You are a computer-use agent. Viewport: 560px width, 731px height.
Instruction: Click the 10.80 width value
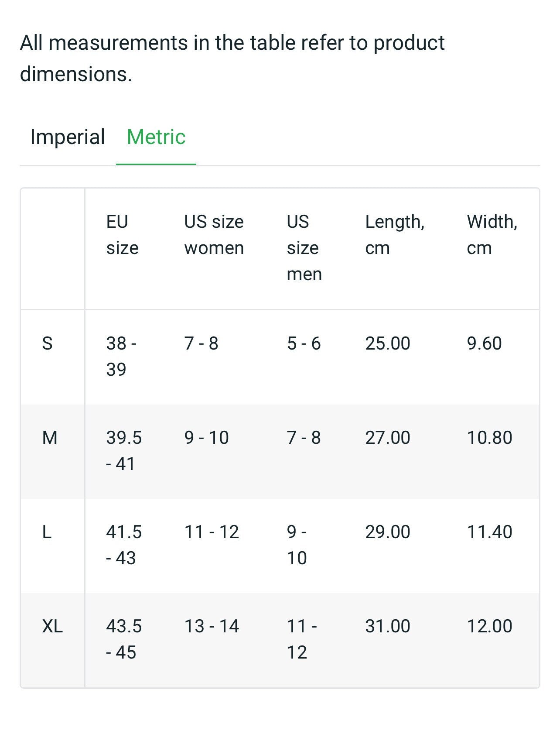pos(489,438)
